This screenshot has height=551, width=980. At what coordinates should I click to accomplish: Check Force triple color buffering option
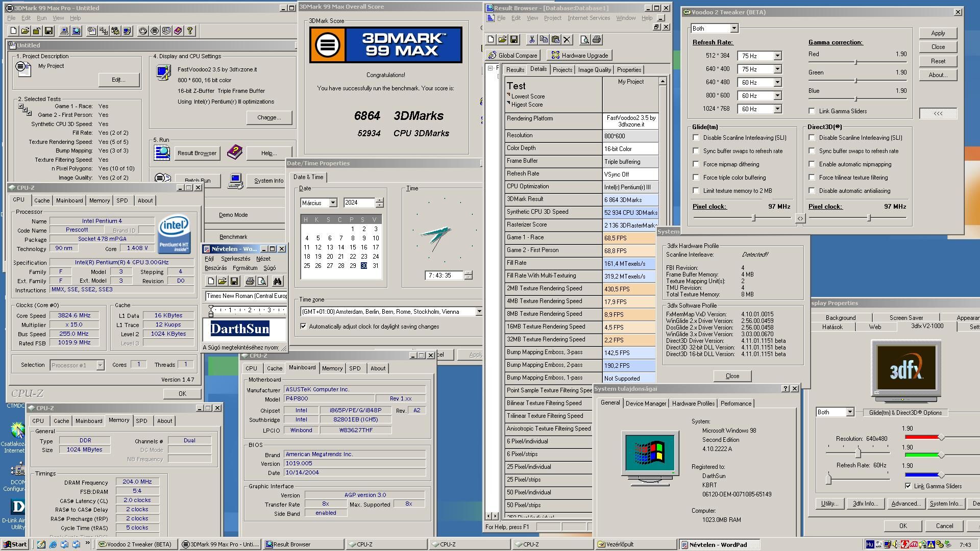(696, 178)
